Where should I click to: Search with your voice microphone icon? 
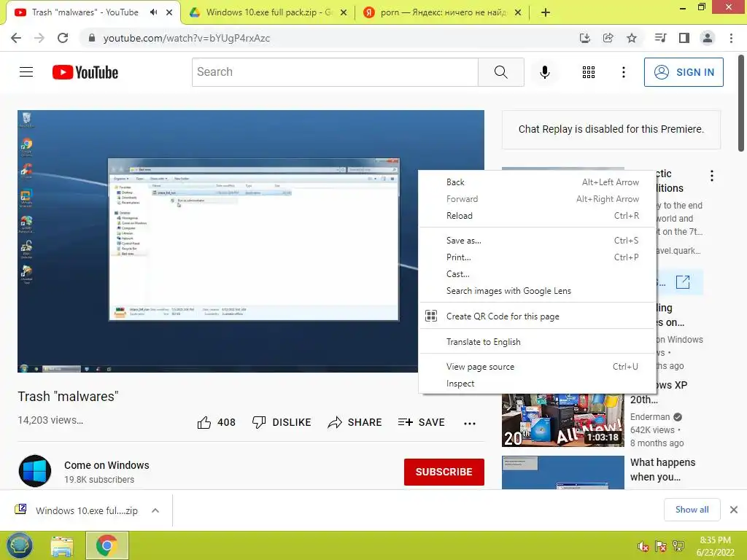[544, 72]
